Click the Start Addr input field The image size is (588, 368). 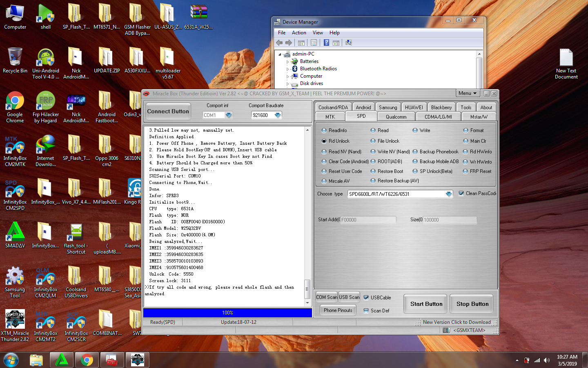(x=368, y=220)
